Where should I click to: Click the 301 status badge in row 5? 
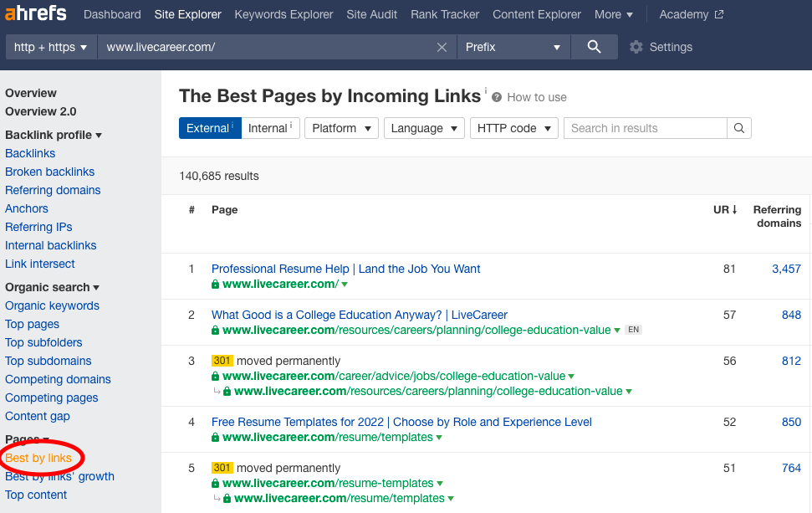(x=222, y=468)
